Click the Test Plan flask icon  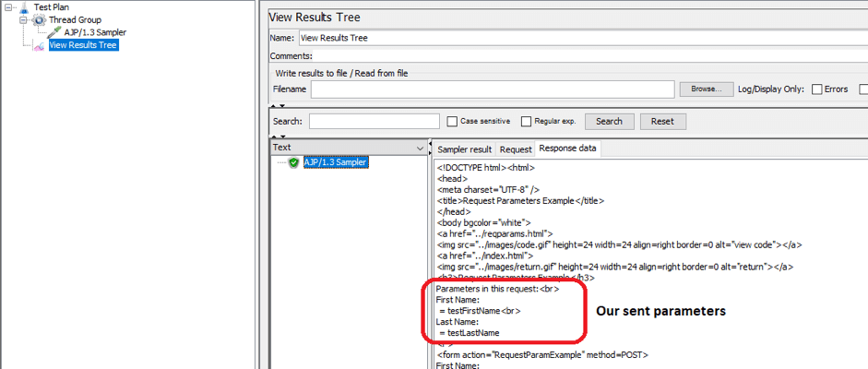coord(23,7)
